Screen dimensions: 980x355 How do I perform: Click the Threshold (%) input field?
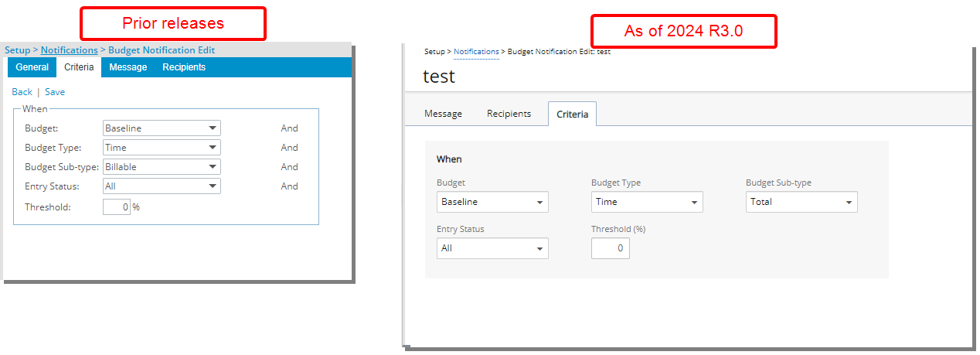coord(611,248)
